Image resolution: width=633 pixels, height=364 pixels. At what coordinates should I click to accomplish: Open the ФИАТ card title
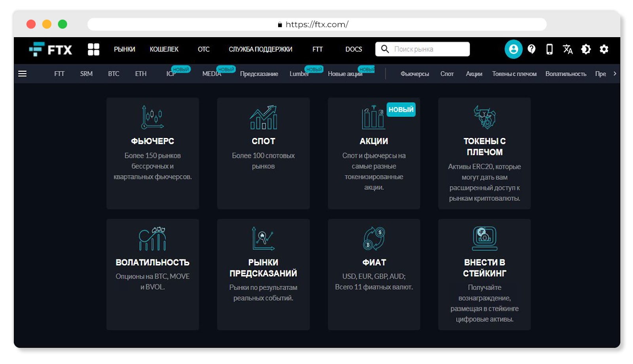pos(374,262)
